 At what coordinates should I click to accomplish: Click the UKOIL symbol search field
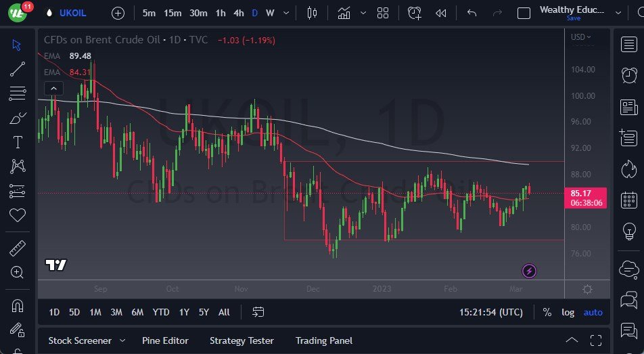point(74,13)
